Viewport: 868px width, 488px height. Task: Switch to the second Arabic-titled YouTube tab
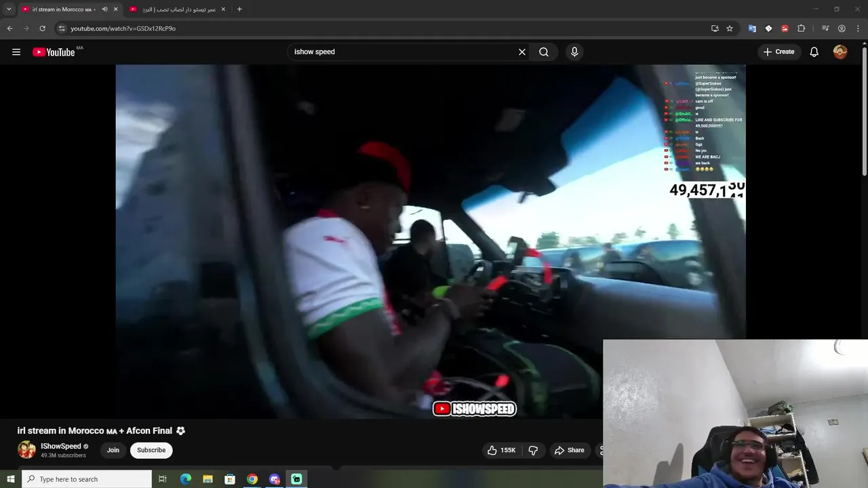(178, 9)
